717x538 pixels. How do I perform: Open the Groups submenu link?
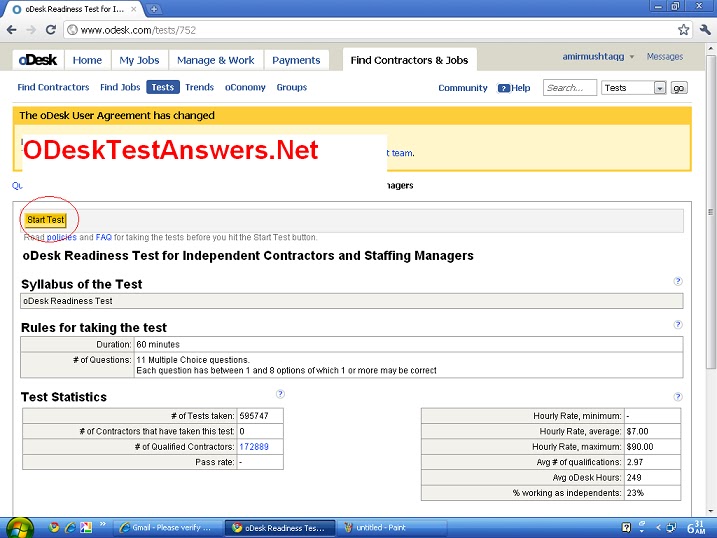click(x=292, y=87)
